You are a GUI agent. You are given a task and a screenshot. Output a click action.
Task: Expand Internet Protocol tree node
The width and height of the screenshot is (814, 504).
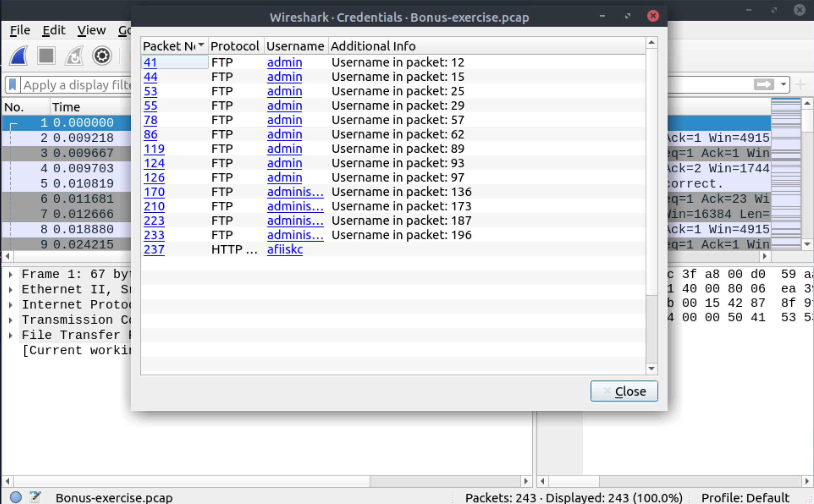tap(10, 305)
